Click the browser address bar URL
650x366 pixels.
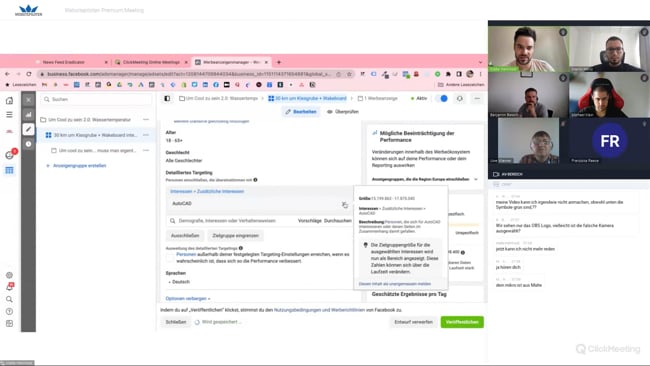pos(189,74)
